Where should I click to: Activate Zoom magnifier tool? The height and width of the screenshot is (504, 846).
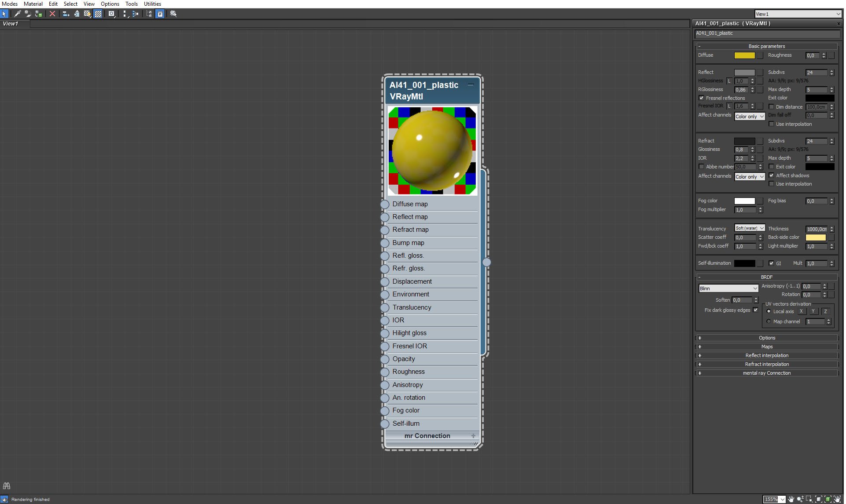[800, 499]
